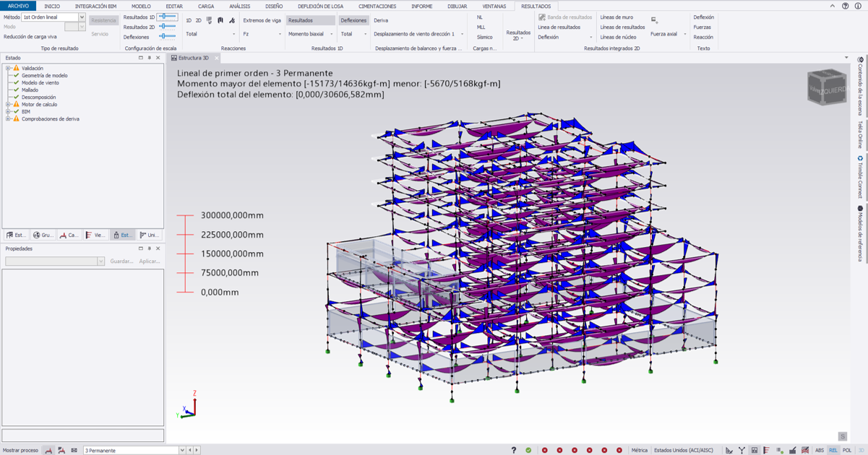
Task: Click the 1D reactions icon
Action: coord(189,20)
